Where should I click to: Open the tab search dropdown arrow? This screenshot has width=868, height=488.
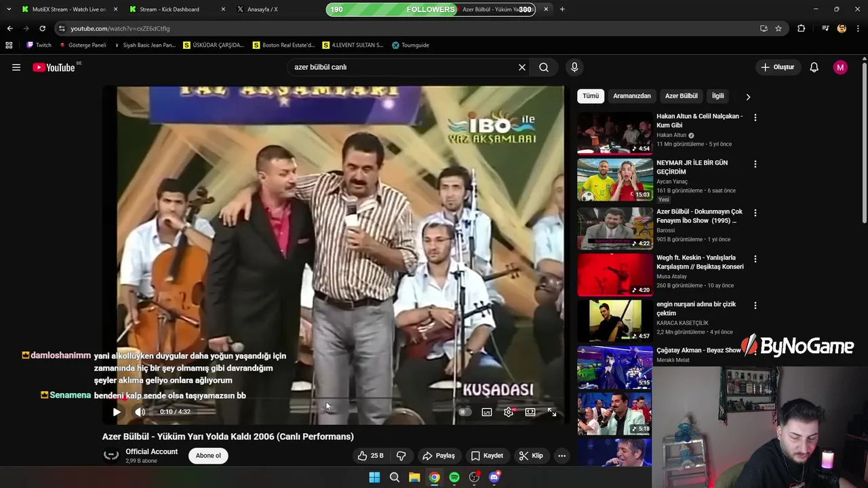click(8, 9)
